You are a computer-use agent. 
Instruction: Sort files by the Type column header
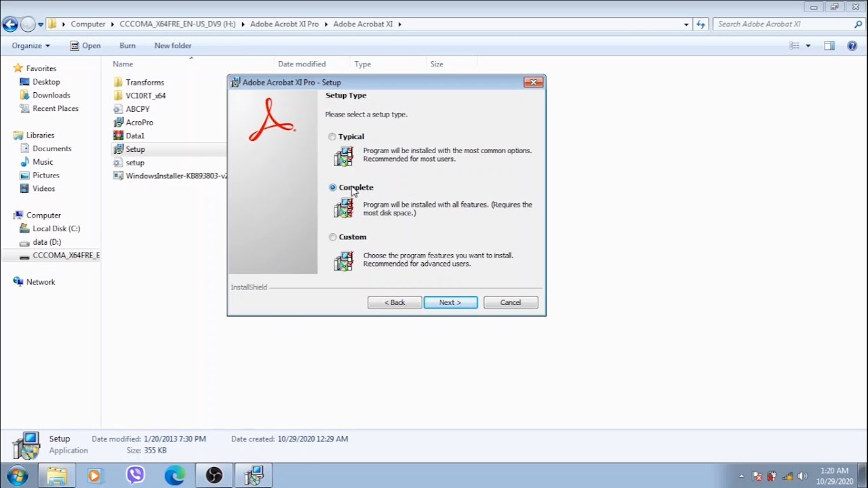363,64
